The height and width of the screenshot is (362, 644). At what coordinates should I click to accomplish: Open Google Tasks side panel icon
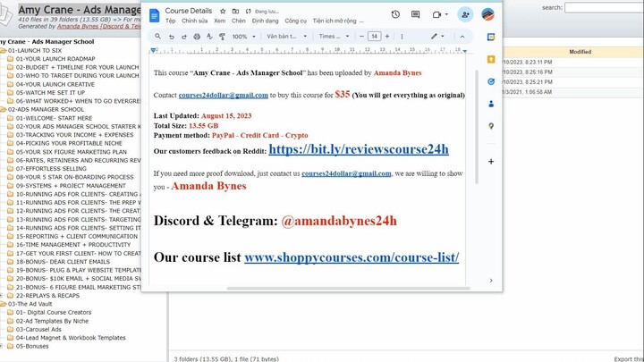coord(491,81)
